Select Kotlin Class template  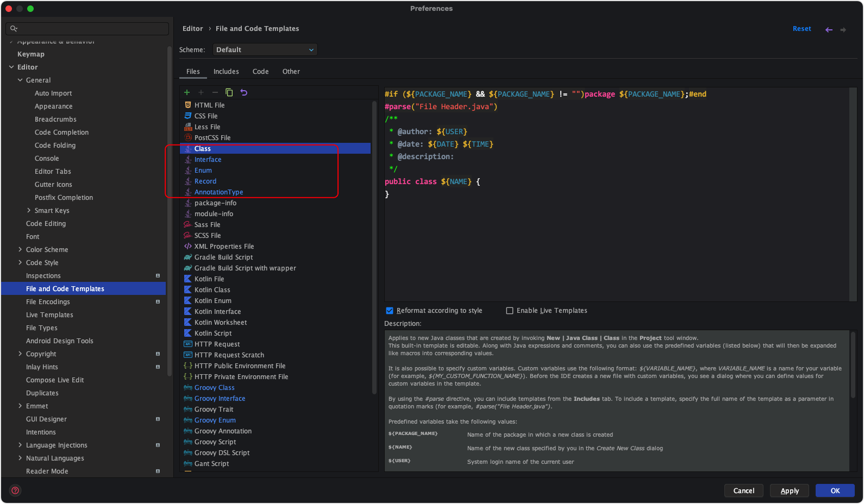(x=212, y=290)
